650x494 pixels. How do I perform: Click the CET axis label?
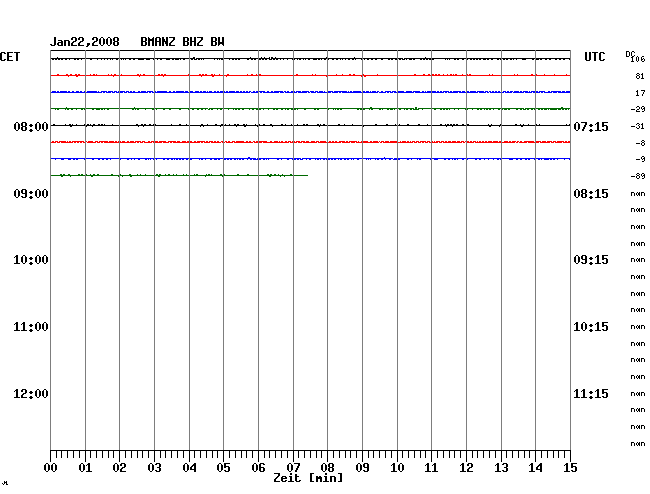(10, 57)
